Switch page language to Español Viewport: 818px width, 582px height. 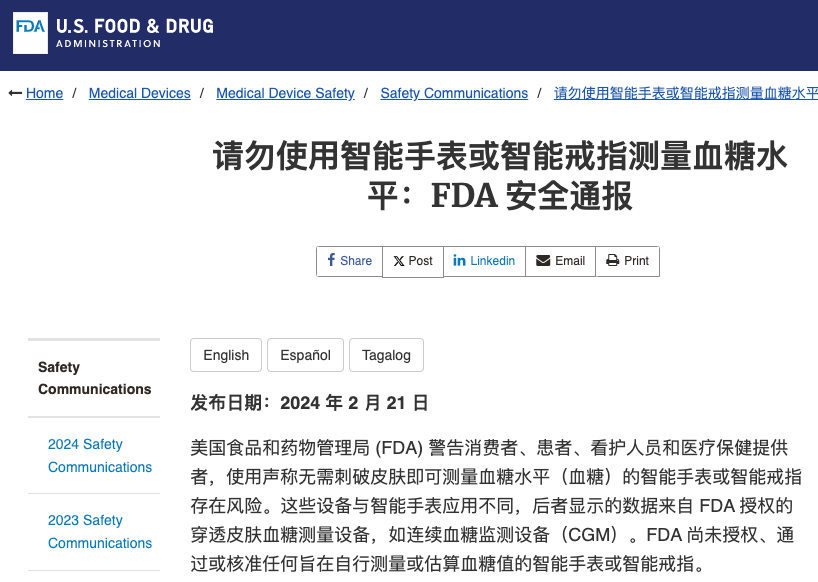(x=305, y=355)
